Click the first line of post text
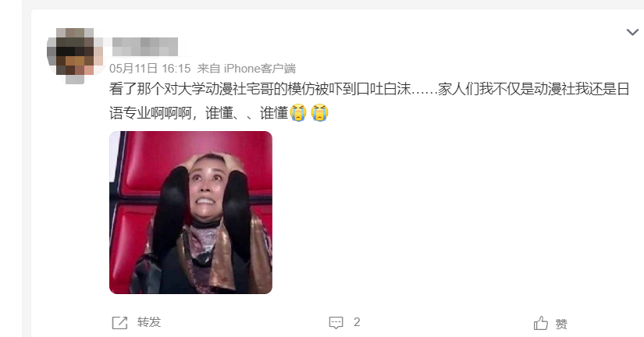Image resolution: width=644 pixels, height=337 pixels. [x=369, y=89]
